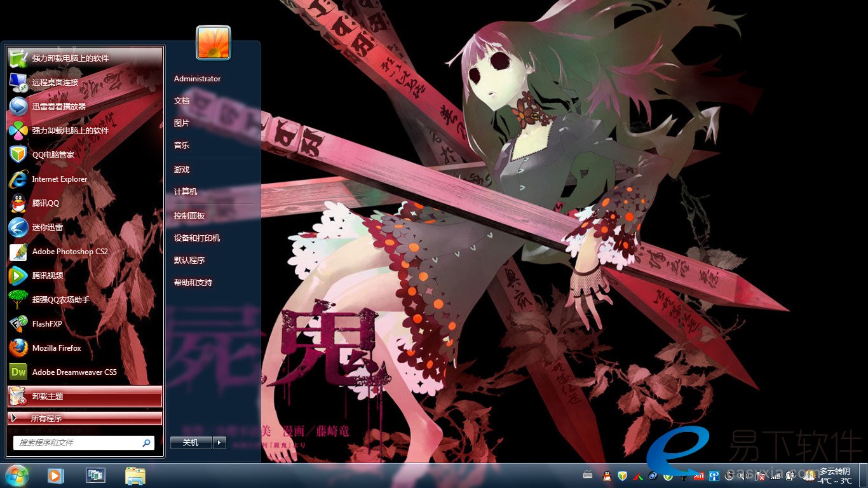Launch Mozilla Firefox from the program list
Image resolution: width=868 pixels, height=488 pixels.
coord(57,348)
